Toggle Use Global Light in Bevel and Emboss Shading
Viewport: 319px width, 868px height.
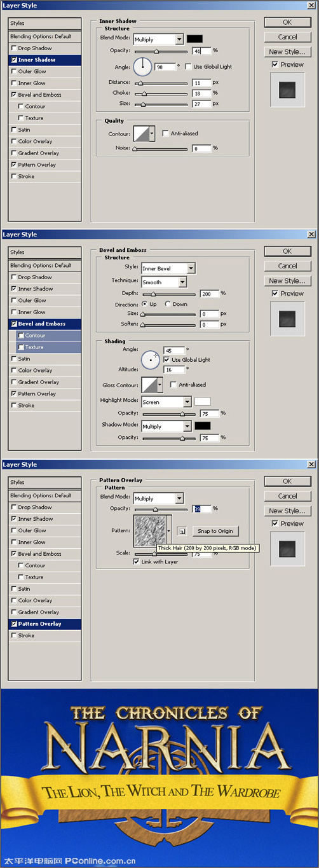pyautogui.click(x=167, y=360)
